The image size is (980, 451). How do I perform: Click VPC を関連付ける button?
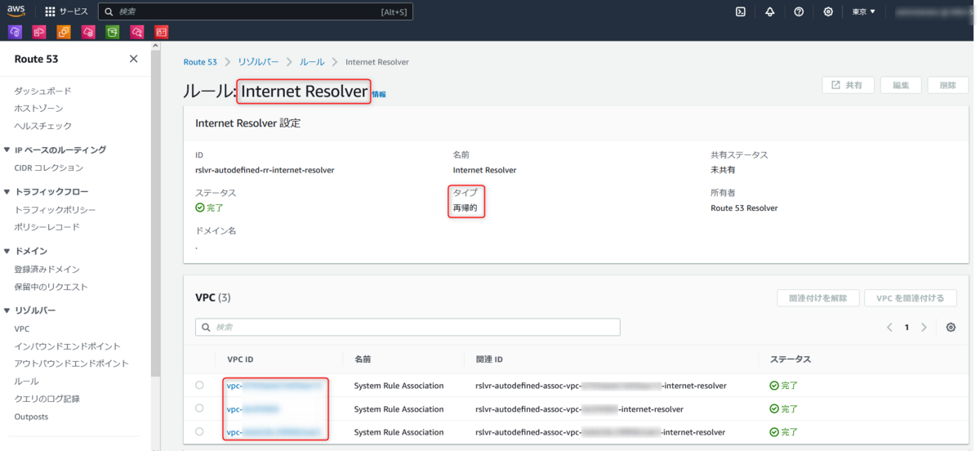click(x=911, y=298)
